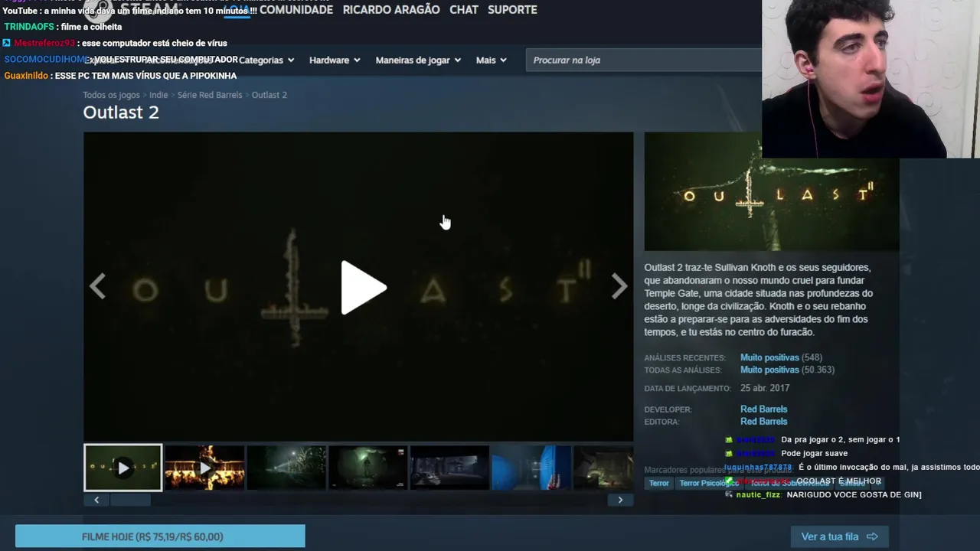The image size is (980, 551).
Task: Open the RICARDO ARAGÃO profile menu
Action: click(391, 10)
